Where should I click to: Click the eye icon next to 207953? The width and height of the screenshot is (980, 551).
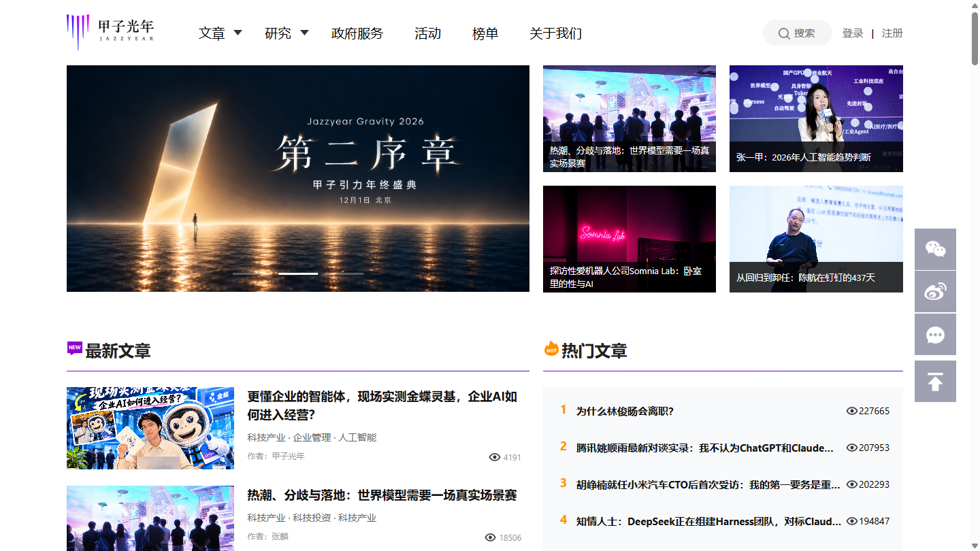[851, 448]
